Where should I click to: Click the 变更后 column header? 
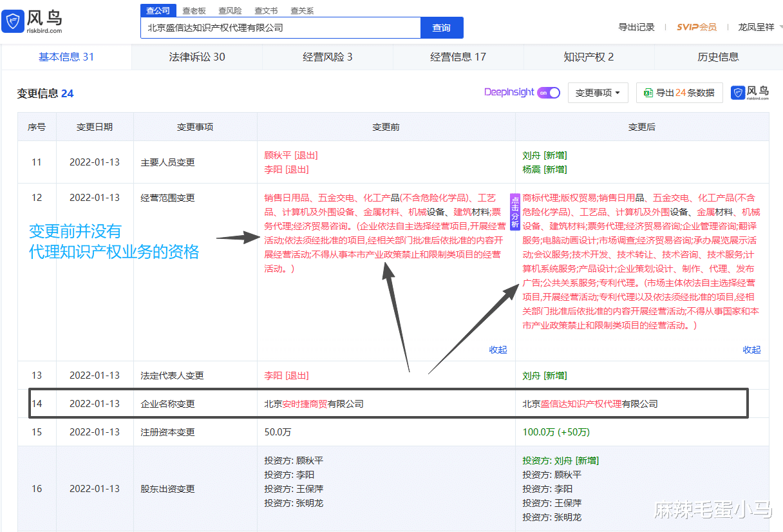coord(642,127)
